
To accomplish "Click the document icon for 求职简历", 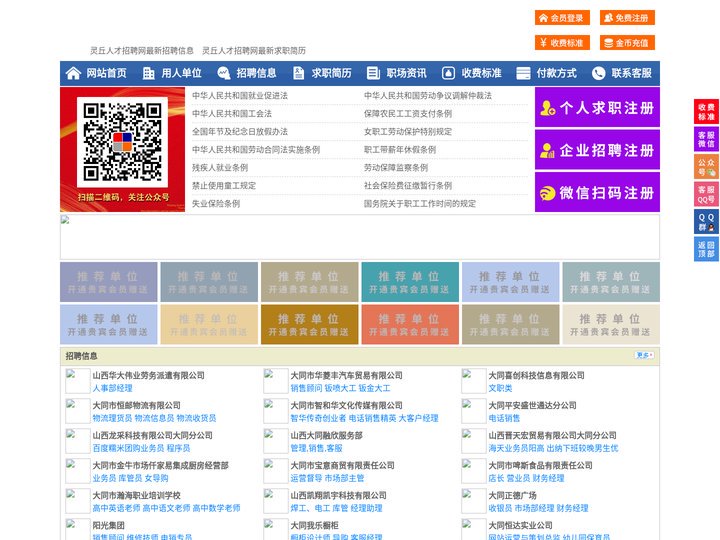I will (x=298, y=73).
